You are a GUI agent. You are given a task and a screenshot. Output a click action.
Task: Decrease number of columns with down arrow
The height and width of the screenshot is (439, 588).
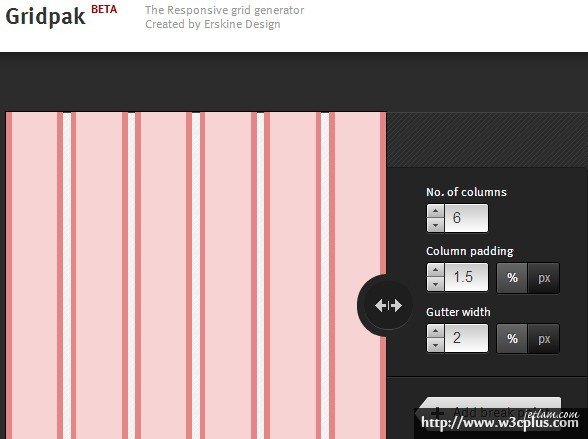pyautogui.click(x=435, y=225)
